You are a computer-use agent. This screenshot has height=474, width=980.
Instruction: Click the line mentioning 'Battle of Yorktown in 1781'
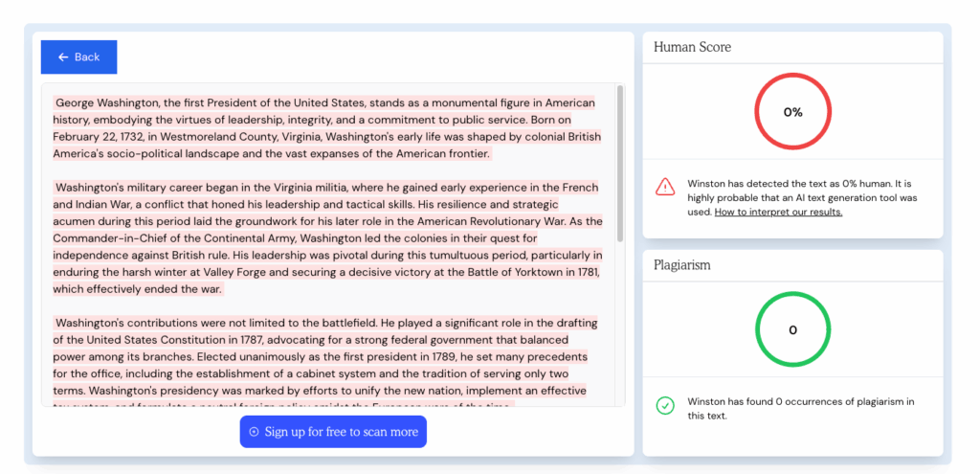327,273
